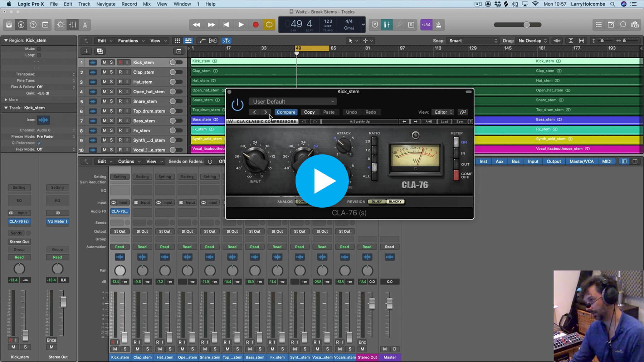Toggle the Q-Reference checkbox
Image resolution: width=644 pixels, height=362 pixels.
tap(39, 143)
